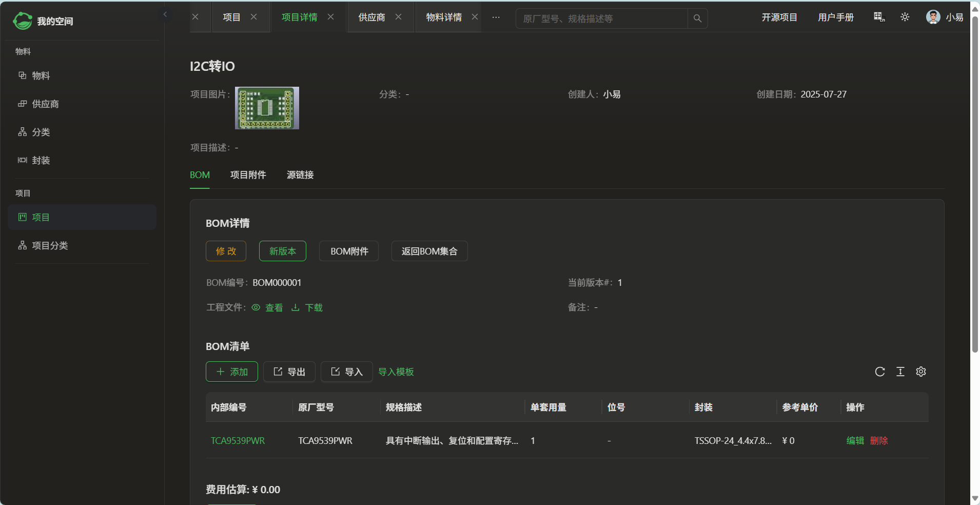Close the 供应商 tab
This screenshot has width=980, height=505.
[398, 17]
